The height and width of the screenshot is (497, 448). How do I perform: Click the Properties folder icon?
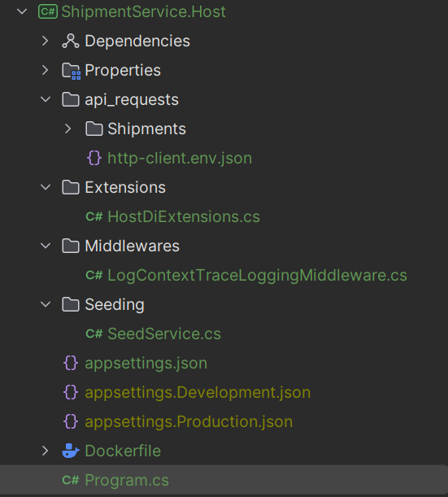point(71,71)
